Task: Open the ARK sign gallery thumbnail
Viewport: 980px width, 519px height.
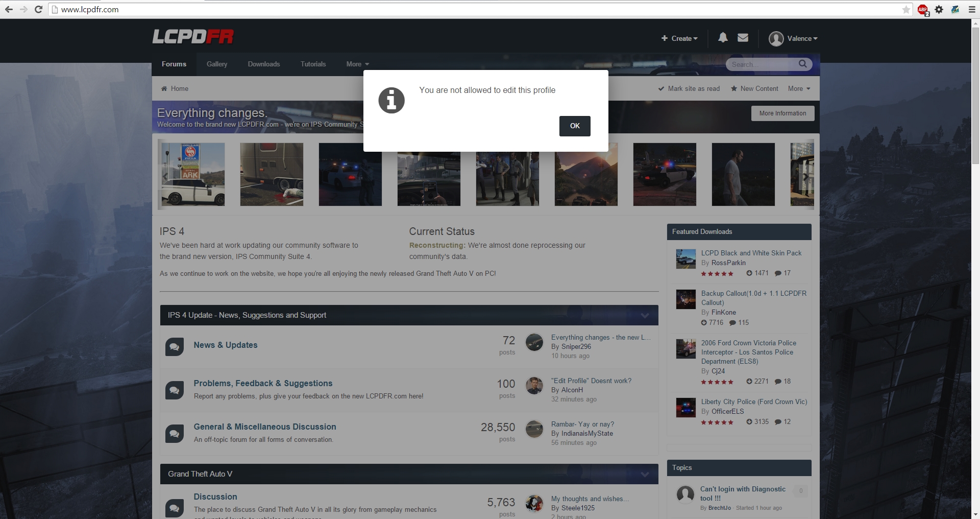Action: pyautogui.click(x=193, y=174)
